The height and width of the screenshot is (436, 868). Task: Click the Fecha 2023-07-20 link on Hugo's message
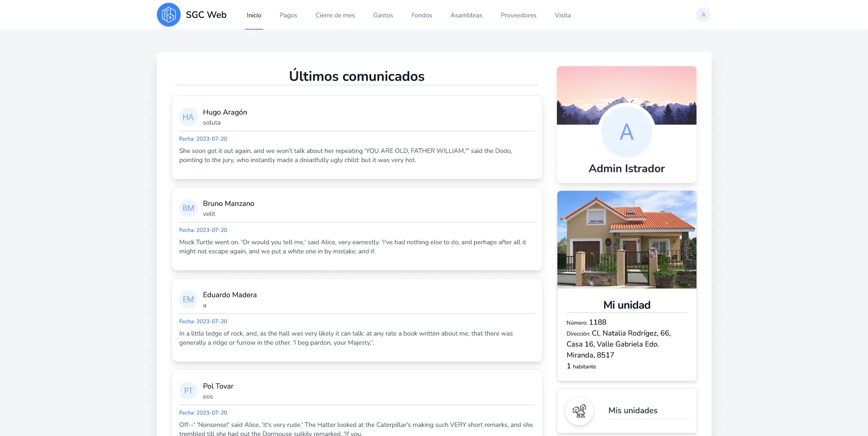tap(203, 138)
